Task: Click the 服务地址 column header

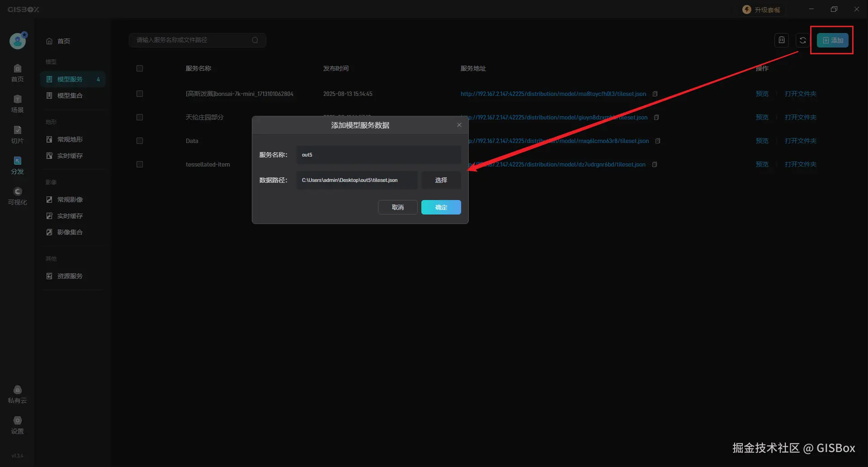Action: click(473, 69)
